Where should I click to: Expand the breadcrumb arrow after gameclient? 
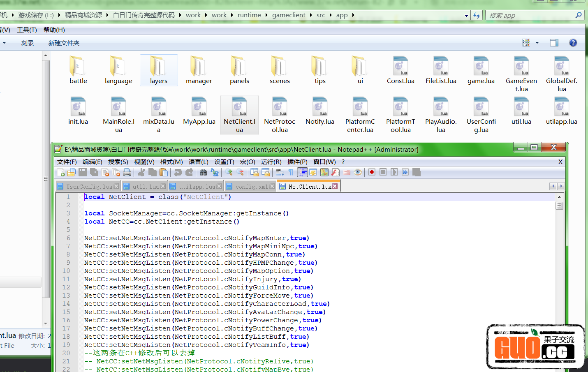(311, 15)
